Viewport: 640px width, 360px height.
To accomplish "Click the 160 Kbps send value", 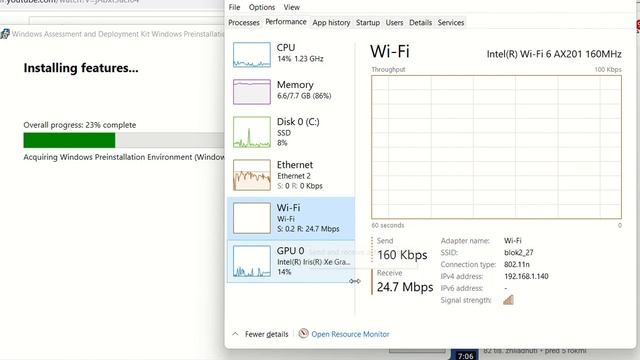I will pyautogui.click(x=402, y=255).
